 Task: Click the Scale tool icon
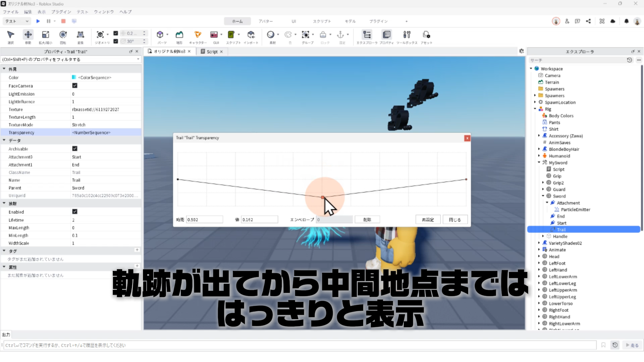point(45,35)
